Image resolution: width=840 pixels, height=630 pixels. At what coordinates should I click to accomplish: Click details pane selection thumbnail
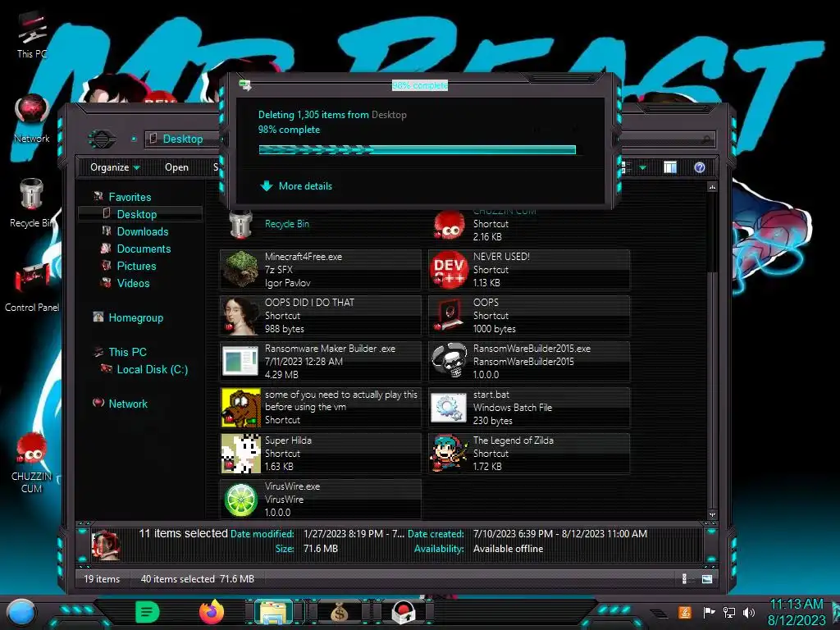tap(106, 544)
